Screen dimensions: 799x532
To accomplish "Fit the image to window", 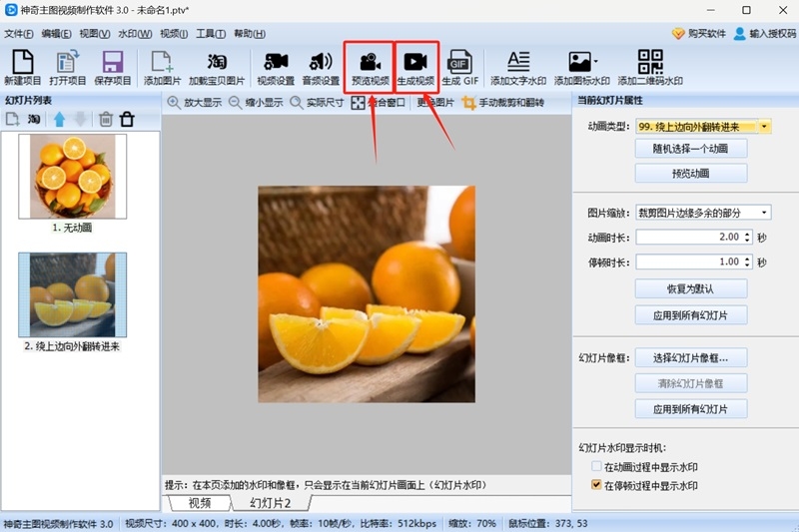I will click(x=379, y=103).
